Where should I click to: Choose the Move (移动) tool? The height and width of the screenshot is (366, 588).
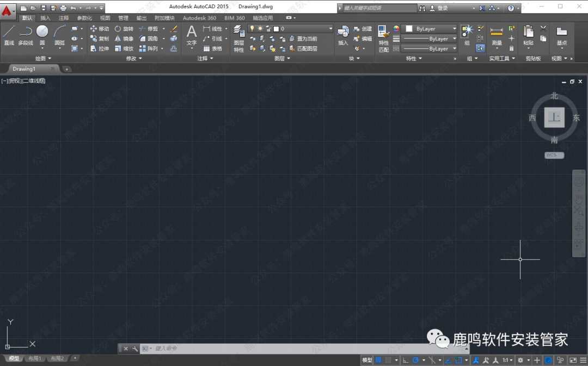coord(99,29)
